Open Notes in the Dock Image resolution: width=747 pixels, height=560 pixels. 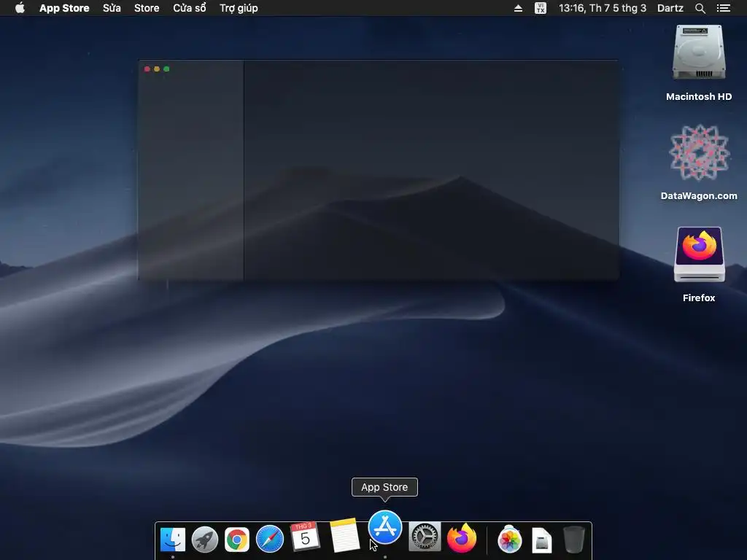pyautogui.click(x=344, y=536)
